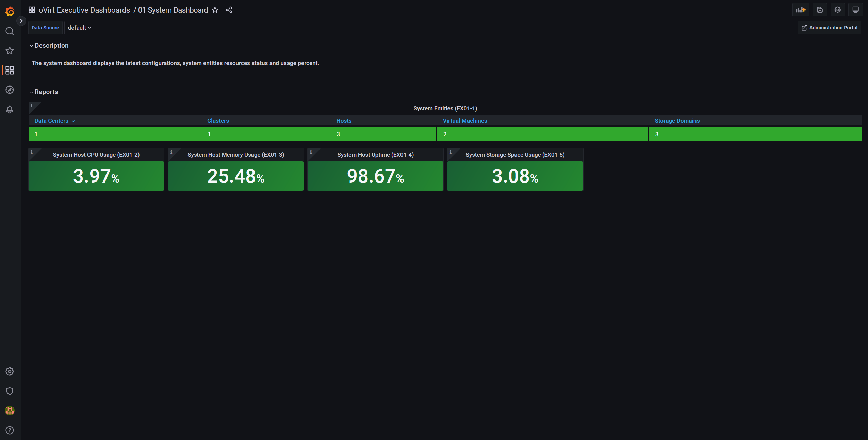This screenshot has width=868, height=440.
Task: Click the Hosts value cell 3
Action: click(x=383, y=134)
